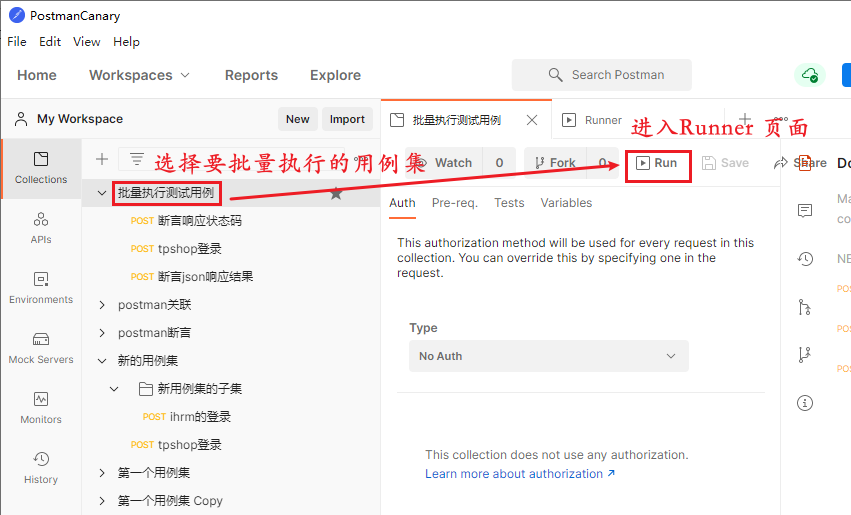851x515 pixels.
Task: Open the Edit menu
Action: pyautogui.click(x=50, y=42)
